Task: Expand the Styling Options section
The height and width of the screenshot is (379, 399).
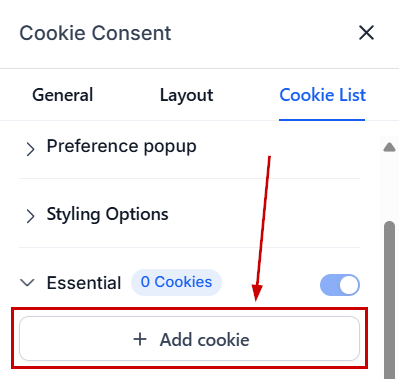Action: (107, 214)
